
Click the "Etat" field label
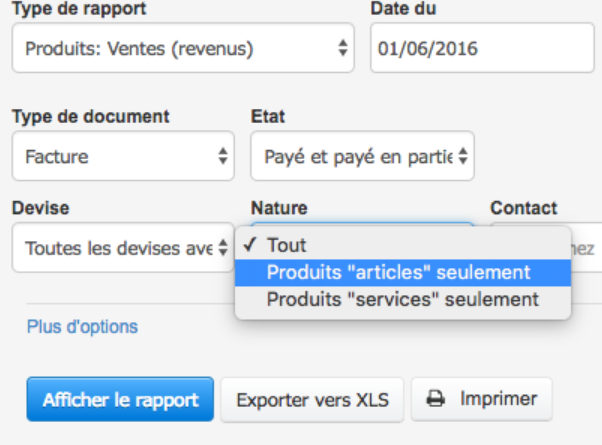[267, 117]
